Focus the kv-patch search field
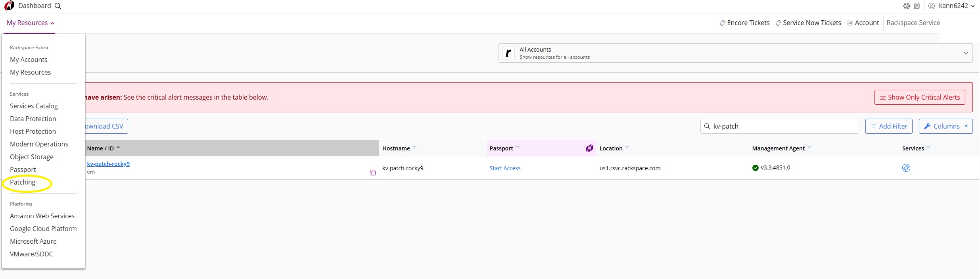The height and width of the screenshot is (279, 980). [x=779, y=126]
